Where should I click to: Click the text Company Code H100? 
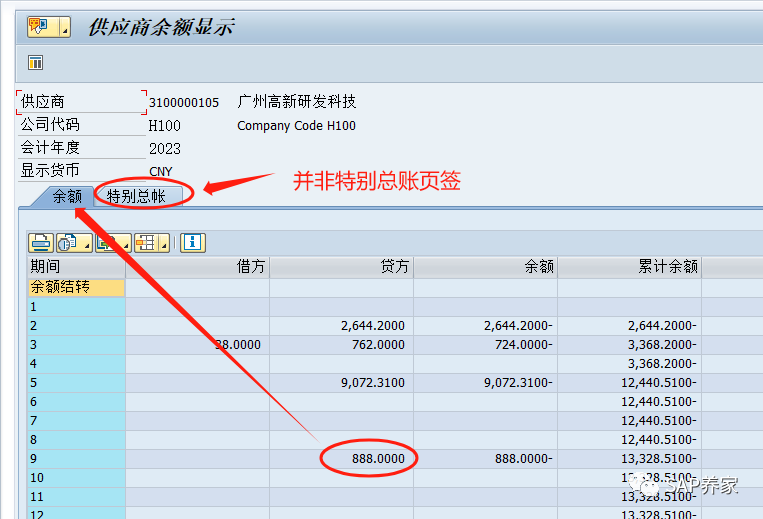click(x=296, y=125)
